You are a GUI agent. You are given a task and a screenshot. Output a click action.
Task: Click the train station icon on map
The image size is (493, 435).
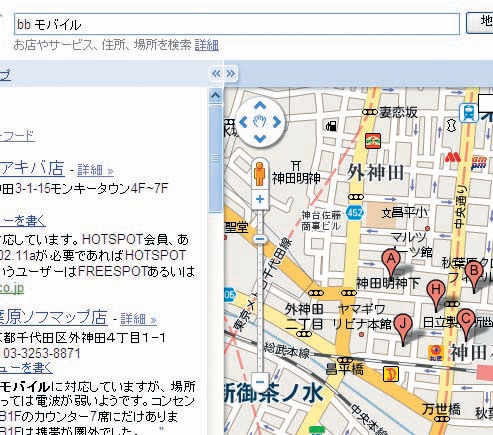(469, 112)
